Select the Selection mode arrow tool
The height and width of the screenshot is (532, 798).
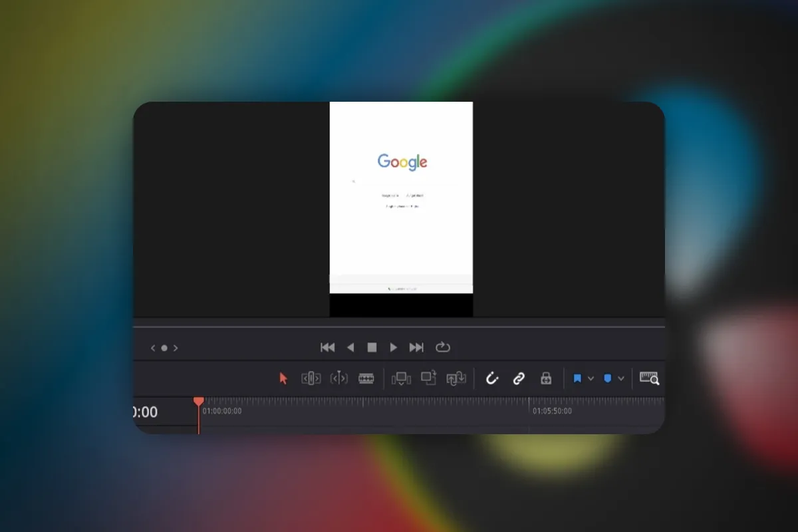pyautogui.click(x=283, y=378)
